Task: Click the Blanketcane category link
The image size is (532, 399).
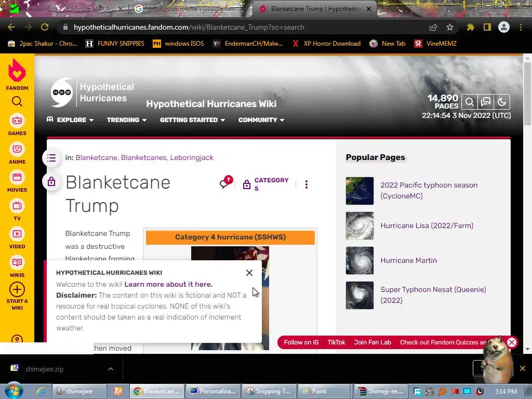Action: tap(96, 157)
